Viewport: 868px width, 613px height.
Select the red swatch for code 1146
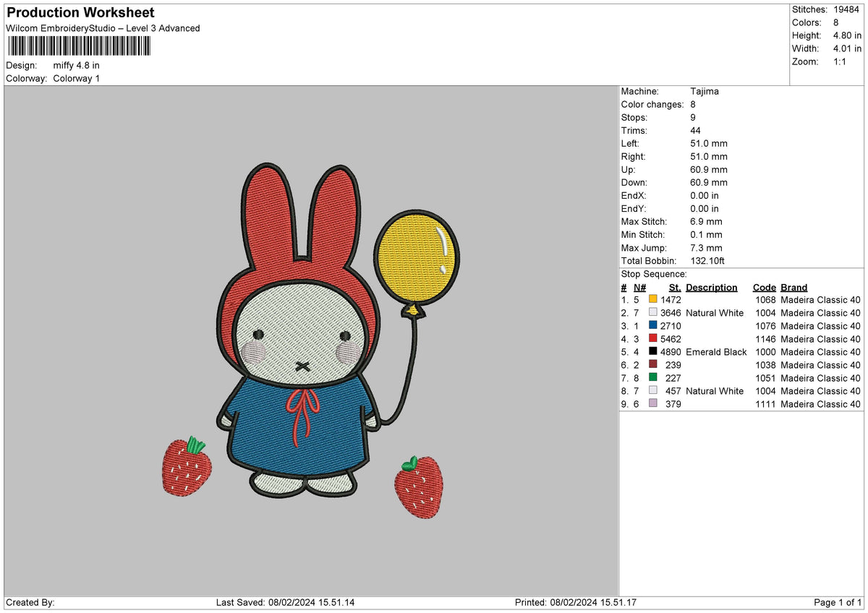click(x=653, y=338)
